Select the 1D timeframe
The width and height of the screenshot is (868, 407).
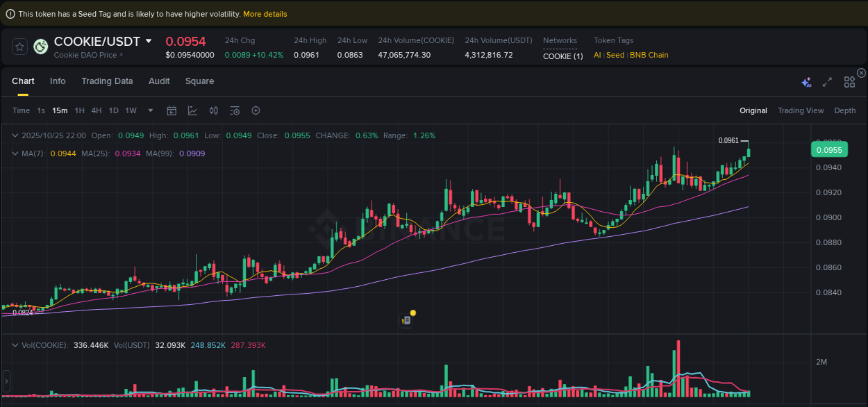tap(113, 110)
